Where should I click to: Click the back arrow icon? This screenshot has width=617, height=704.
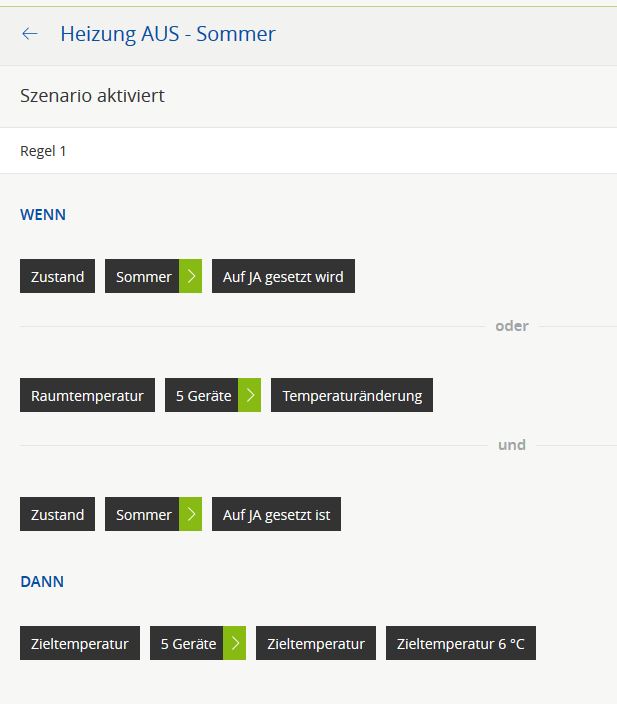(x=30, y=34)
